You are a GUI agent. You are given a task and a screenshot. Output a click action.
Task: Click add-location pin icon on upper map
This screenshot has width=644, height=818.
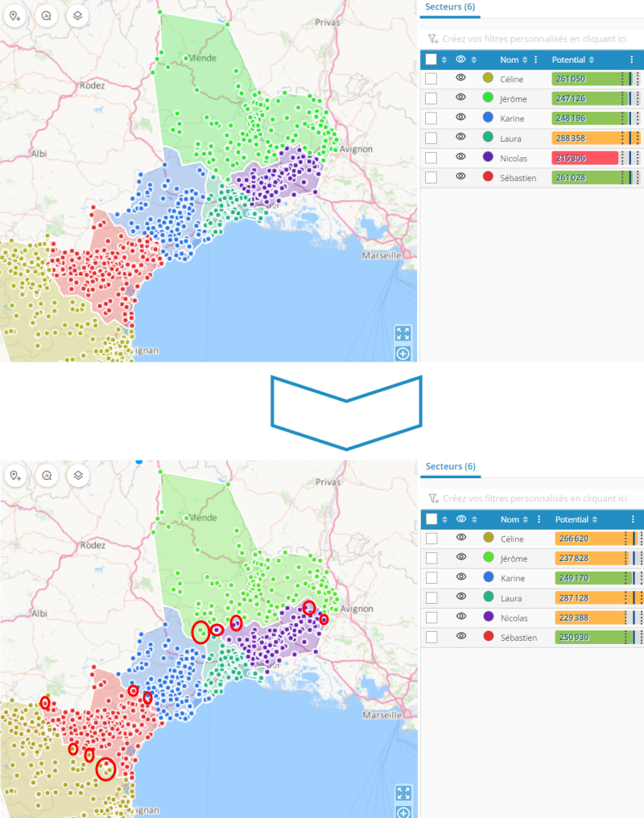pos(16,16)
